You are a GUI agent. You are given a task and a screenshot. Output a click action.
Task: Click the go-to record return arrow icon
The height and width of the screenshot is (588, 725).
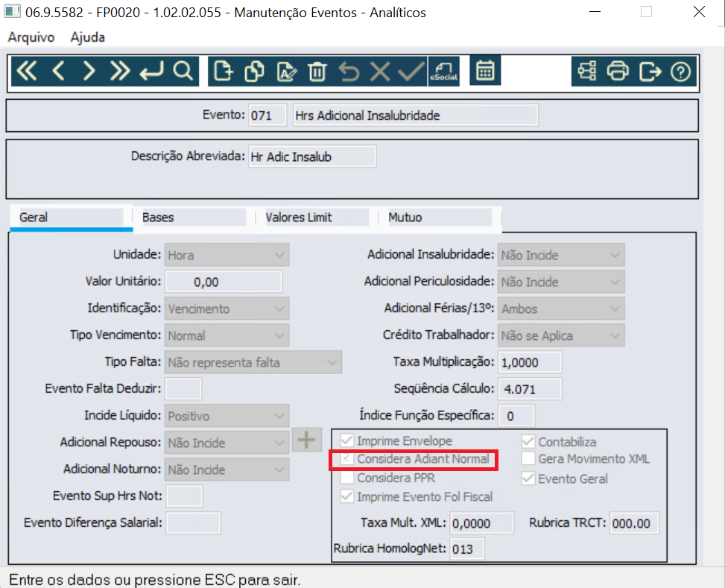152,72
